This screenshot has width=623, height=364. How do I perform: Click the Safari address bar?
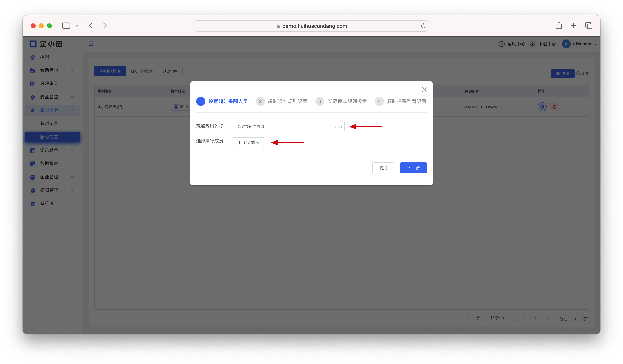click(x=311, y=26)
